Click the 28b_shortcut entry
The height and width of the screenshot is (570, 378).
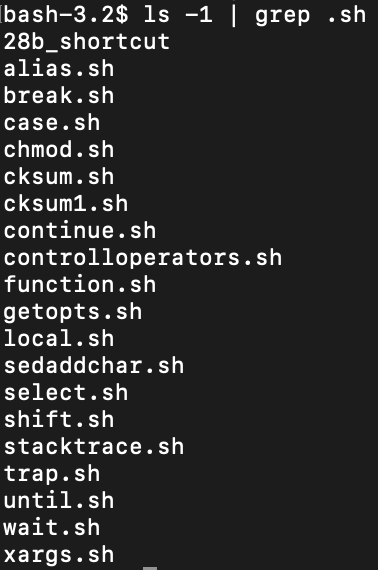coord(87,42)
